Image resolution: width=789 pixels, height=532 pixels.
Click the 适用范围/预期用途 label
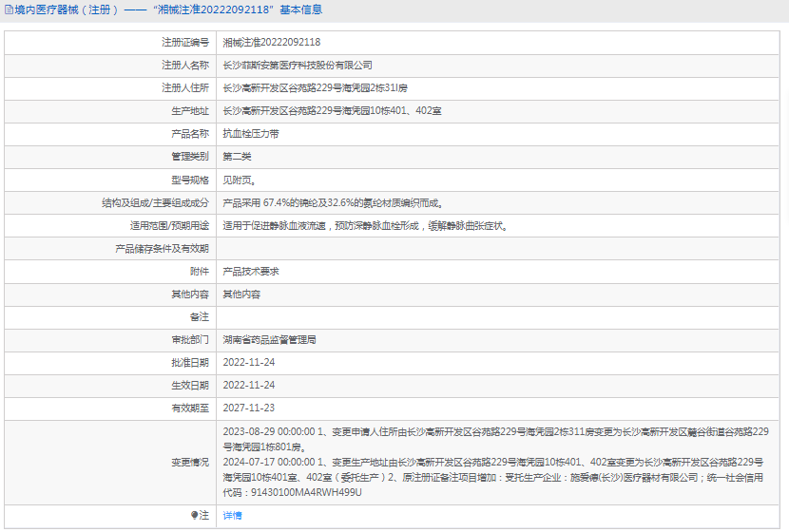point(169,226)
